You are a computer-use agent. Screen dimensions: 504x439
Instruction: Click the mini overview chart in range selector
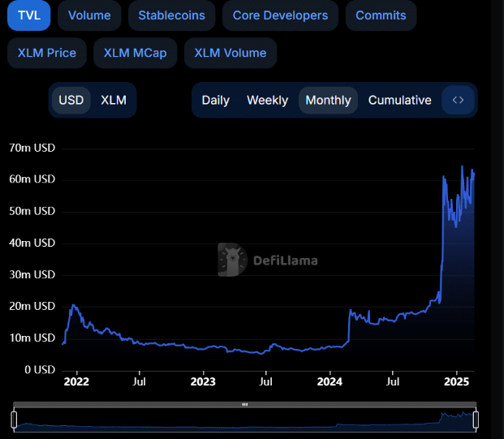pos(245,420)
